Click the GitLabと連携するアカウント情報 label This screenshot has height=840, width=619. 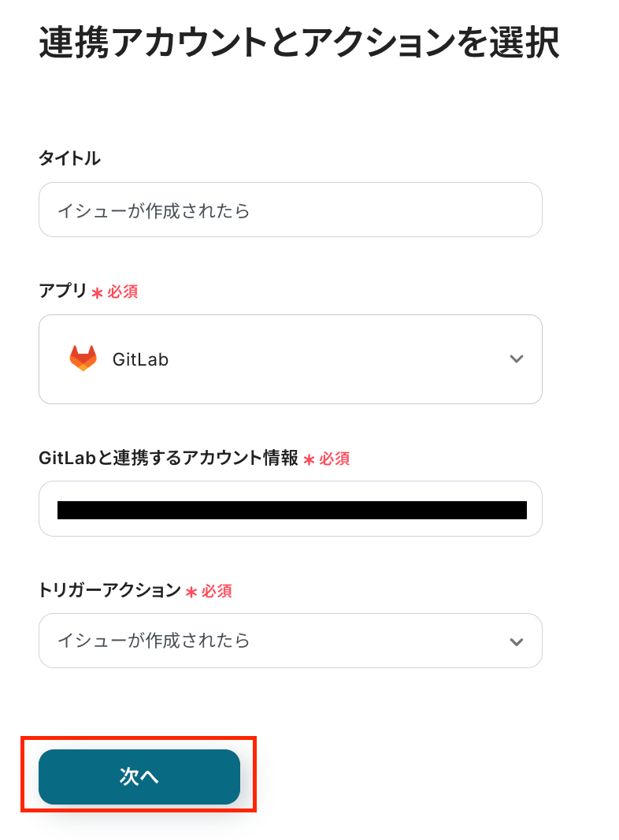[168, 458]
